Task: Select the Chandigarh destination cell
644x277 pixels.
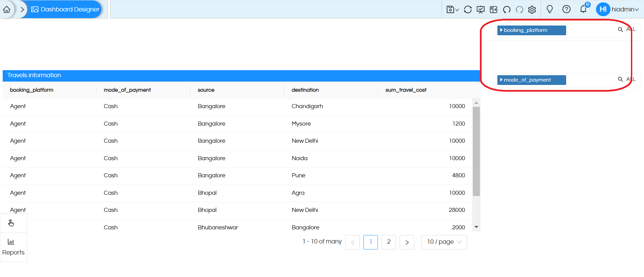Action: click(x=307, y=106)
